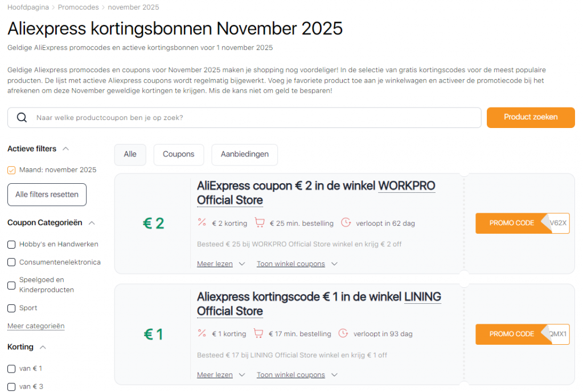Viewport: 583px width, 392px height.
Task: Click the search magnifier icon
Action: point(22,118)
